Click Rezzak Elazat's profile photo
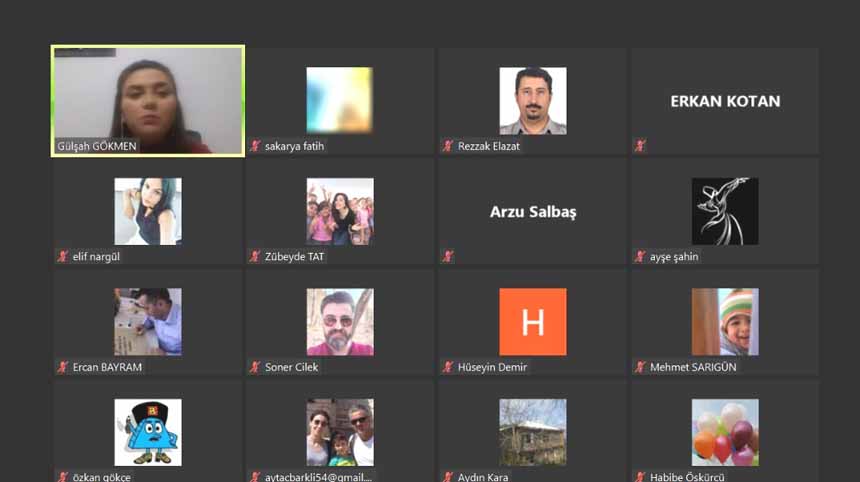Screen dimensions: 860x482 (532, 100)
